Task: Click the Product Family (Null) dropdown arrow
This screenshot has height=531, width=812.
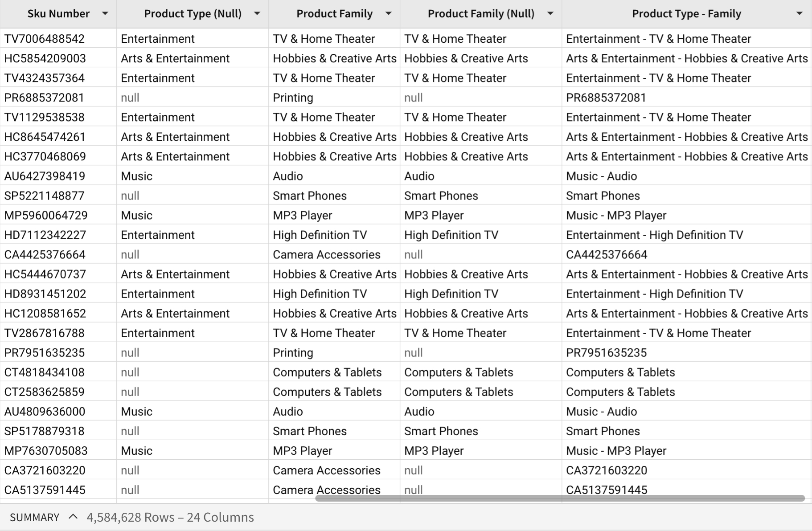Action: point(550,14)
